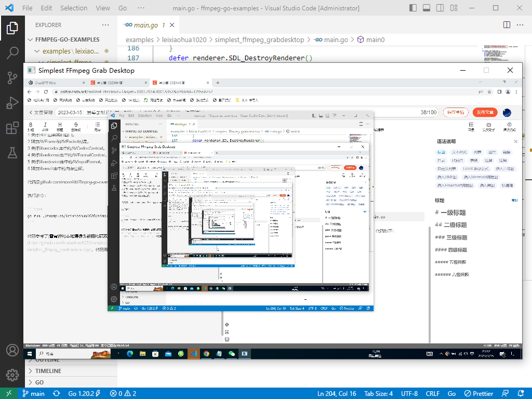Screen dimensions: 532x399
Task: Open the View menu
Action: (103, 8)
